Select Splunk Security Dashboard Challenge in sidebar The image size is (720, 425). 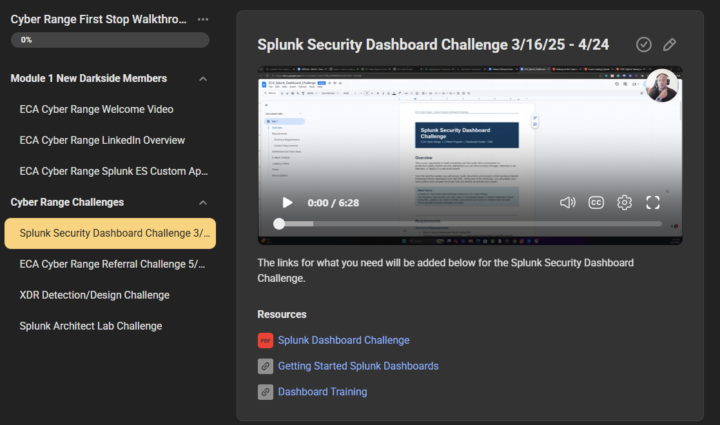coord(110,233)
